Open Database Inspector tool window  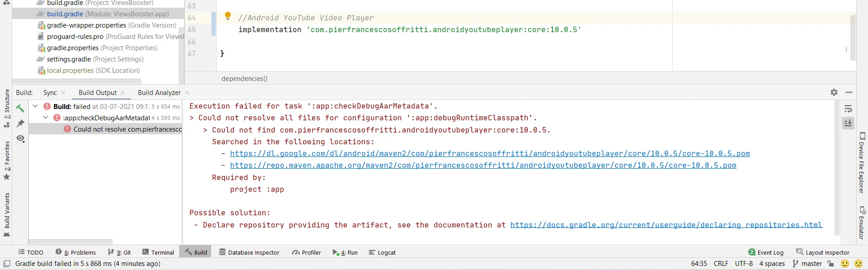[249, 252]
